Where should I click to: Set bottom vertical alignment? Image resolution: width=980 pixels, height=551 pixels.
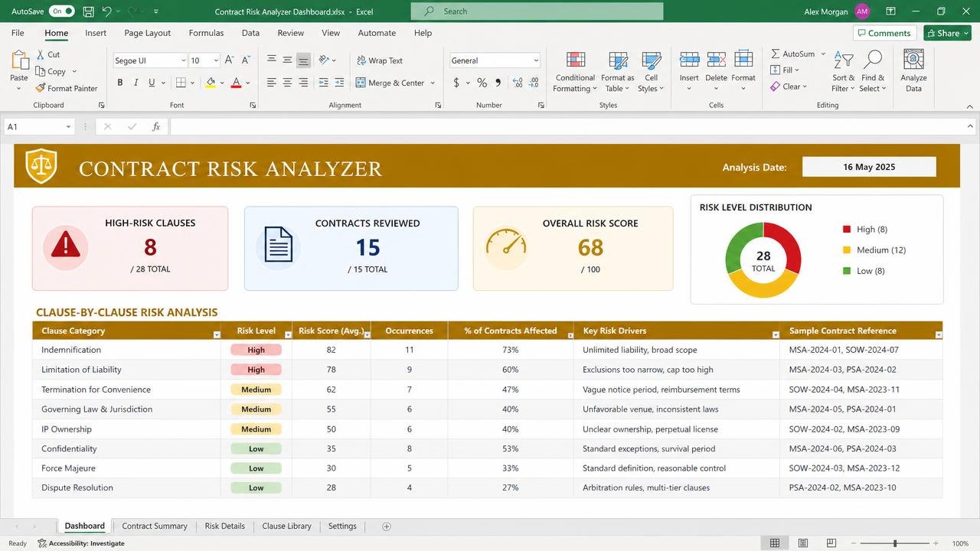[x=303, y=60]
